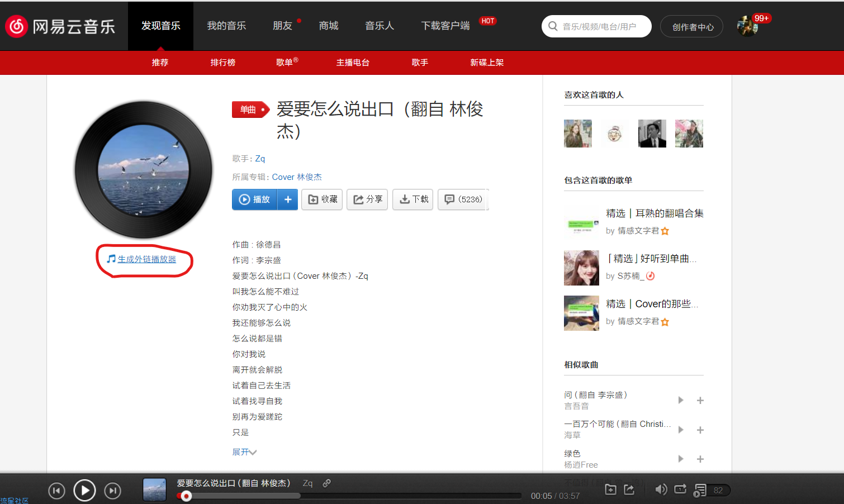The width and height of the screenshot is (844, 504).
Task: Click the 分享 button
Action: [x=367, y=199]
